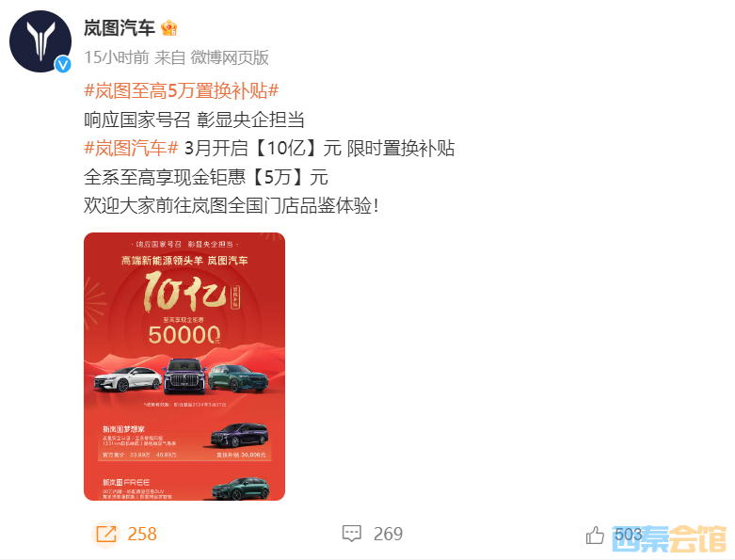This screenshot has width=735, height=560.
Task: Click the like count 503
Action: tap(628, 534)
